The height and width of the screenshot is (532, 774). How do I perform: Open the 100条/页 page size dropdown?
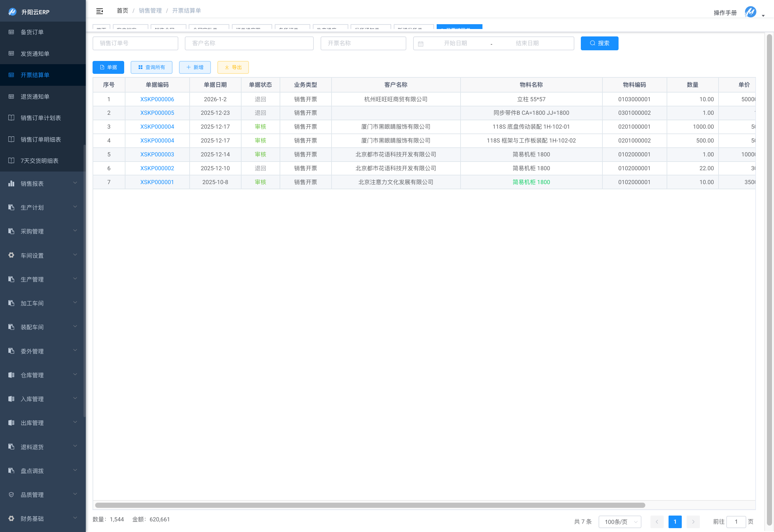click(x=619, y=521)
